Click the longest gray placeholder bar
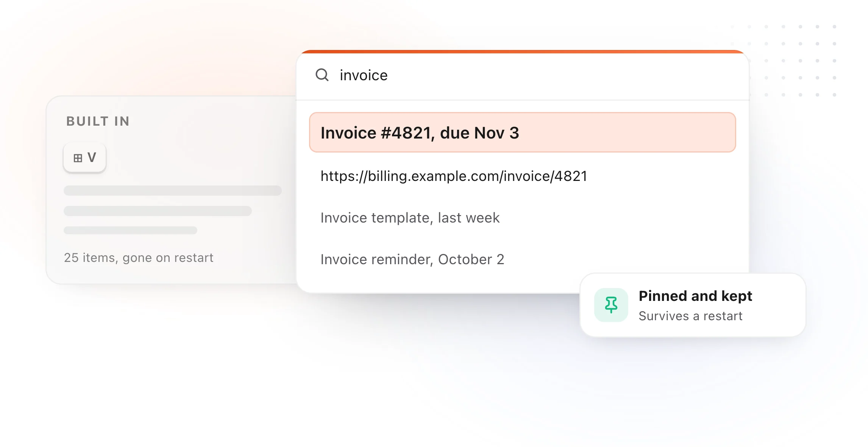 pos(173,190)
